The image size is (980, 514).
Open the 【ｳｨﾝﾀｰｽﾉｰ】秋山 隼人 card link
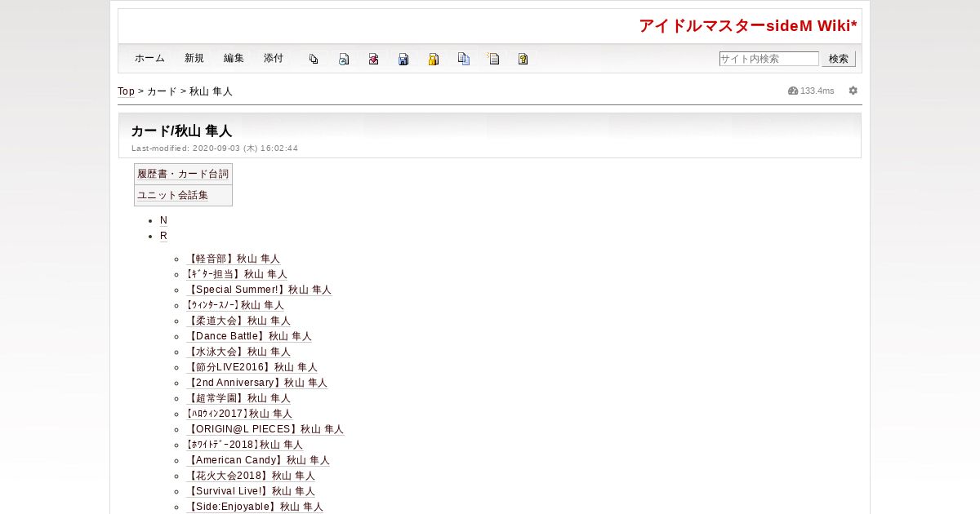point(235,305)
